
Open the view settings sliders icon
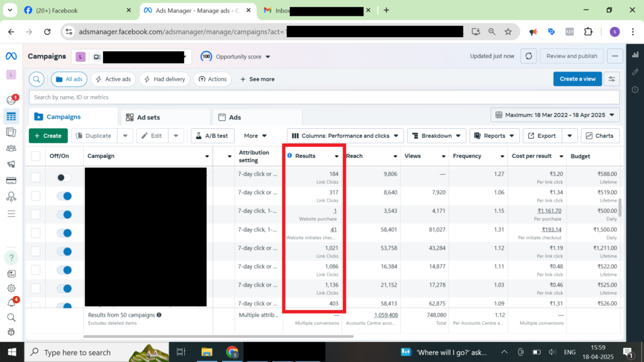click(x=611, y=79)
